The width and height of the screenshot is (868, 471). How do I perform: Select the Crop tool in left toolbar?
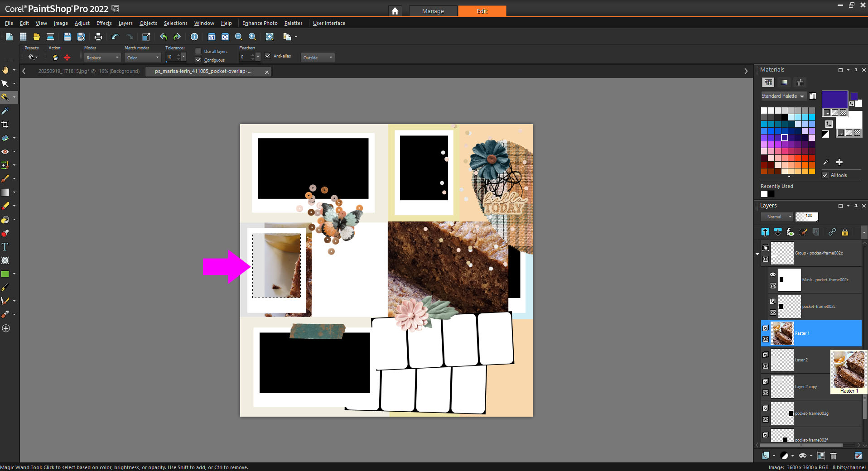5,125
